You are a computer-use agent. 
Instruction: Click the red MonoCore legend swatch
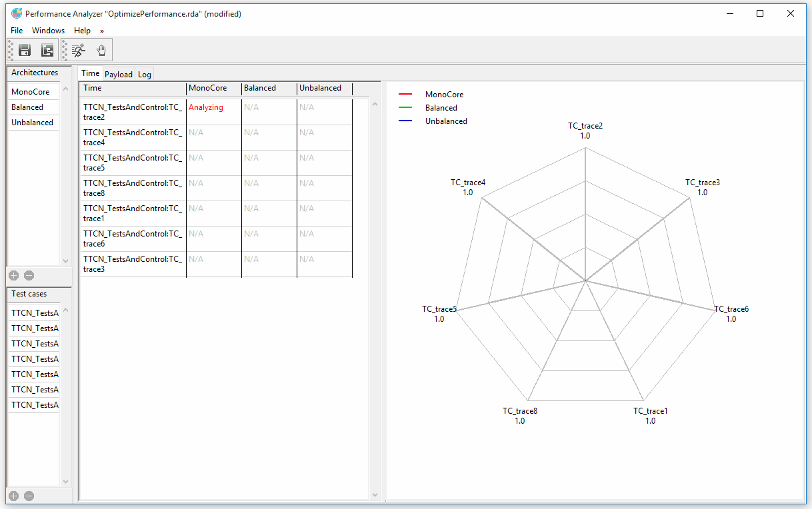[405, 95]
